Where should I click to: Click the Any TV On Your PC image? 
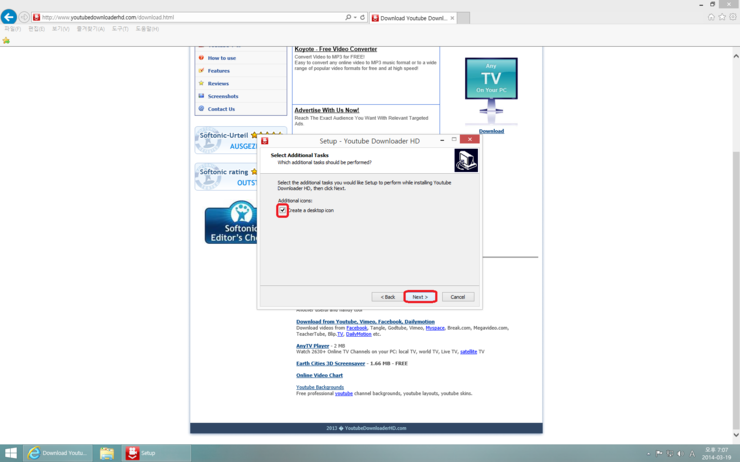pos(491,90)
